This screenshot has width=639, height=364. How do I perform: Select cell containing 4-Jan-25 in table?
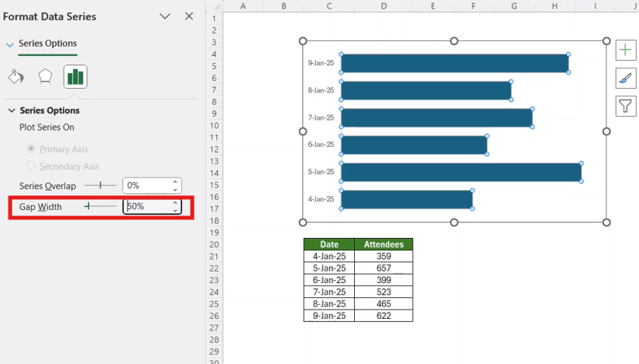[x=329, y=256]
